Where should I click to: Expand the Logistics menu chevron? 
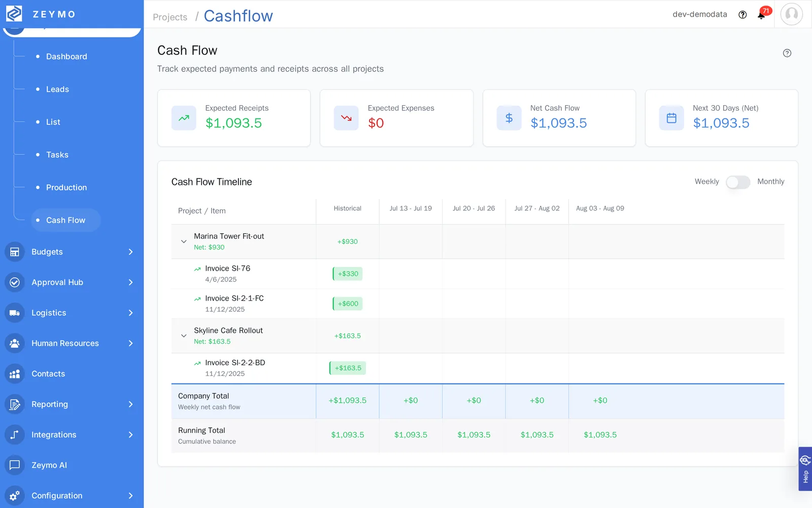130,313
